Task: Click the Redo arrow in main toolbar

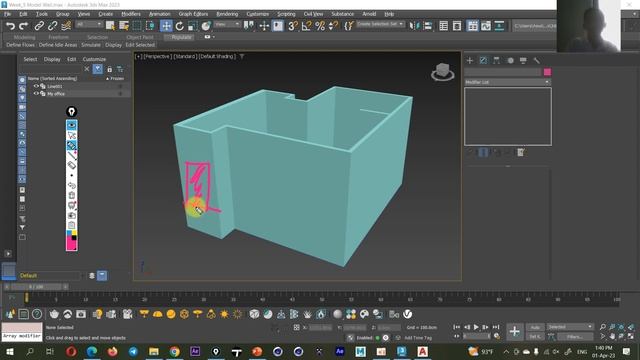Action: pyautogui.click(x=24, y=26)
